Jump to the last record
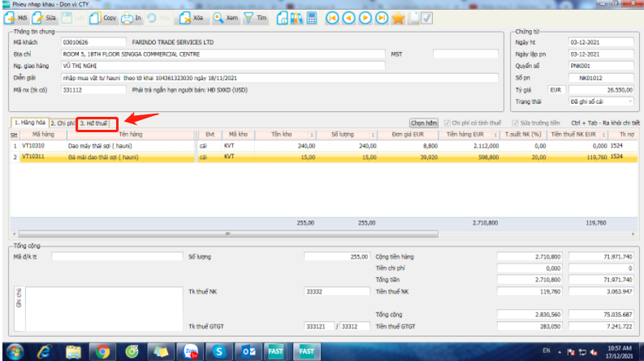This screenshot has height=361, width=644. pos(381,17)
